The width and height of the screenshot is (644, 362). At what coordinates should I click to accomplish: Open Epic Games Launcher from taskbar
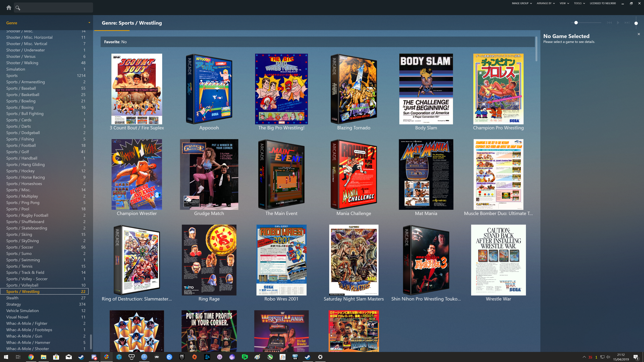182,357
